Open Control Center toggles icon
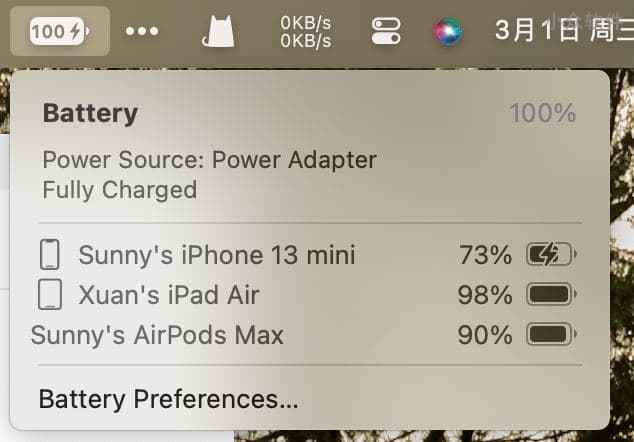Viewport: 634px width, 442px height. tap(386, 31)
